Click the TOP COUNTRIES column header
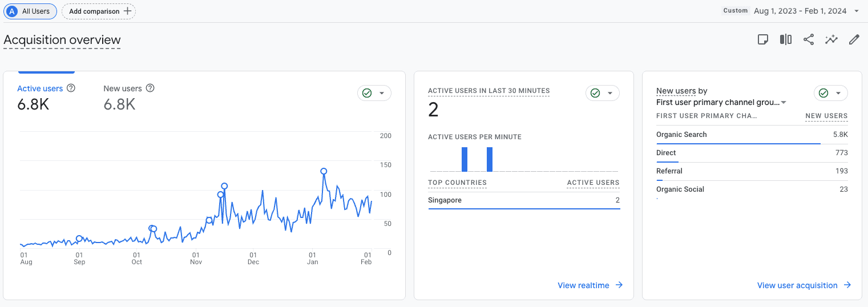The width and height of the screenshot is (868, 307). coord(457,183)
